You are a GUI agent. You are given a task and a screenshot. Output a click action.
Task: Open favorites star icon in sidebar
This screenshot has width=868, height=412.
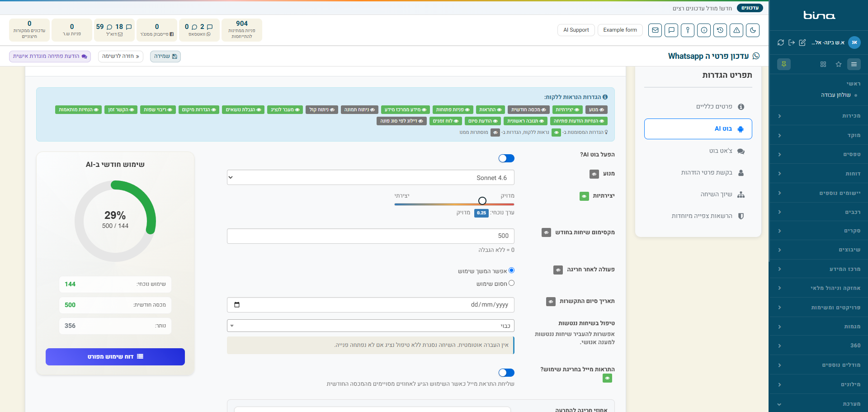click(x=839, y=64)
